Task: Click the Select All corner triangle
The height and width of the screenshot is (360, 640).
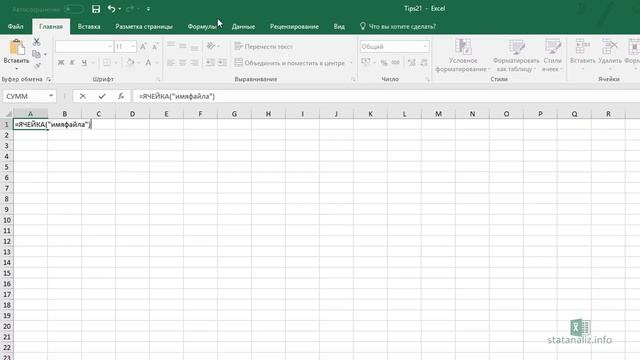Action: tap(8, 114)
